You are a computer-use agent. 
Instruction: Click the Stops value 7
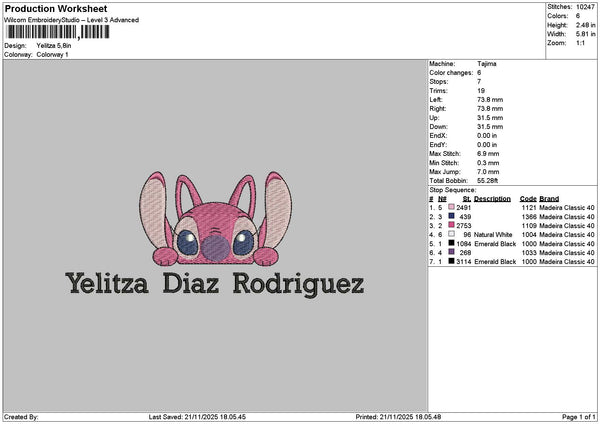click(479, 82)
